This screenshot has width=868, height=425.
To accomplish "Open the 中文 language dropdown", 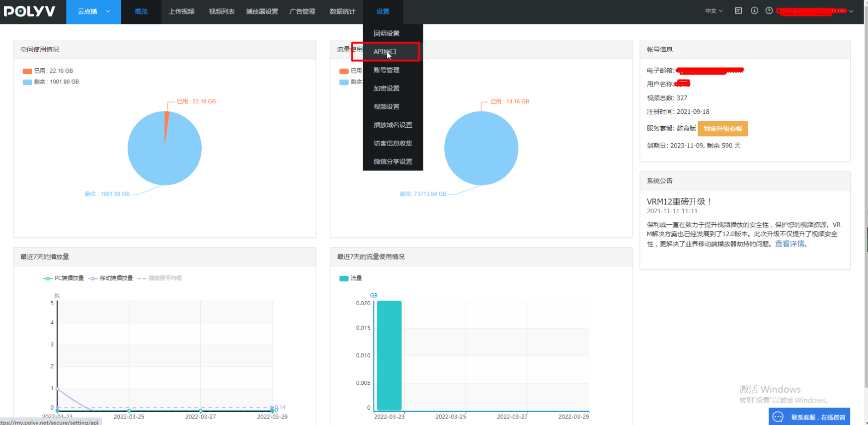I will click(714, 10).
